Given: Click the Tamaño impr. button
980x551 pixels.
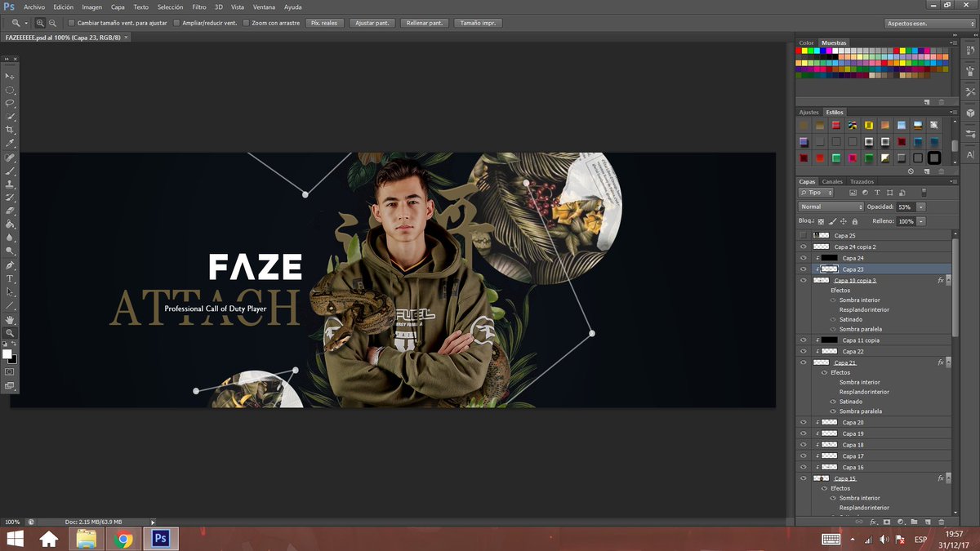Looking at the screenshot, I should pyautogui.click(x=477, y=23).
